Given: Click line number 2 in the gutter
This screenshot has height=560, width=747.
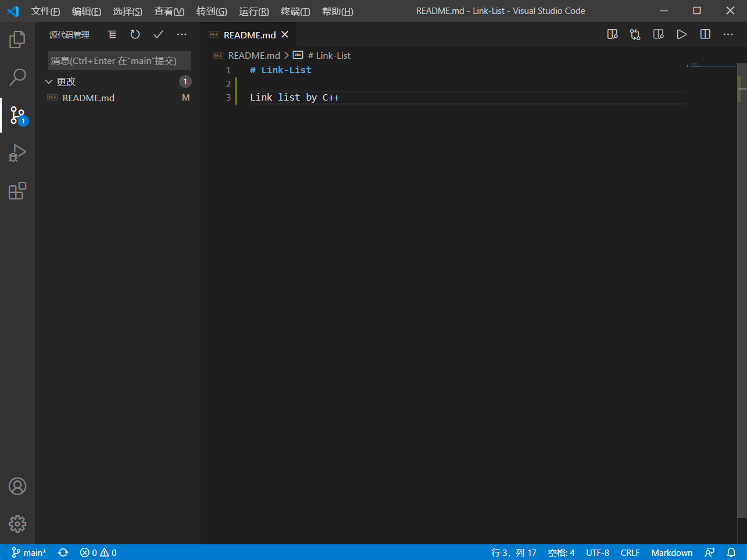Looking at the screenshot, I should (x=228, y=84).
